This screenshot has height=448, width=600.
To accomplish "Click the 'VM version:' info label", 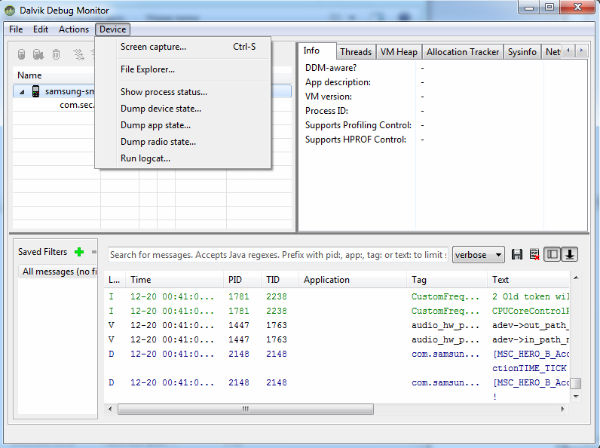I will (328, 96).
